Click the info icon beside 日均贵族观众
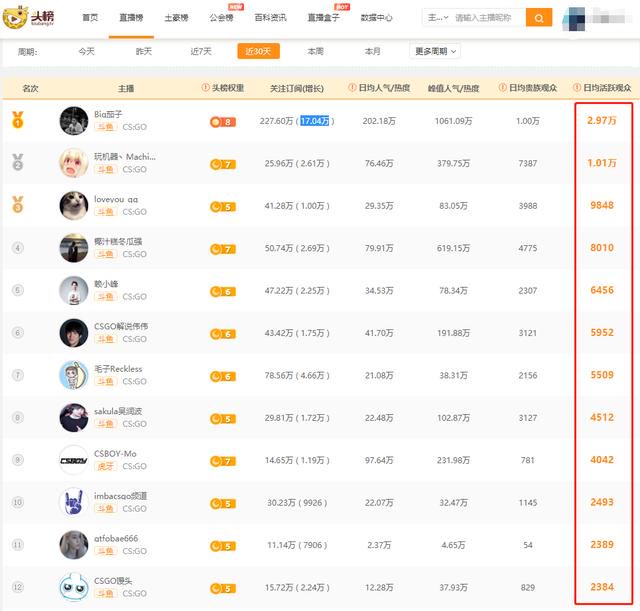Image resolution: width=640 pixels, height=611 pixels. tap(503, 88)
